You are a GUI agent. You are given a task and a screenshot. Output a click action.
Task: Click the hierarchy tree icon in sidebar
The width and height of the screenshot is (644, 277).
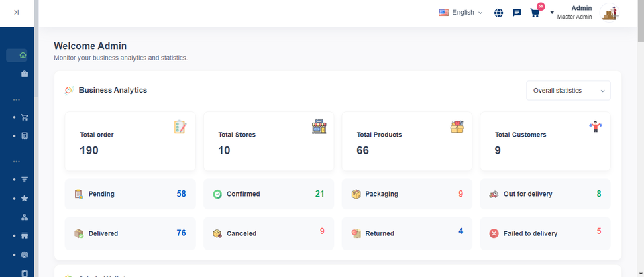tap(25, 217)
